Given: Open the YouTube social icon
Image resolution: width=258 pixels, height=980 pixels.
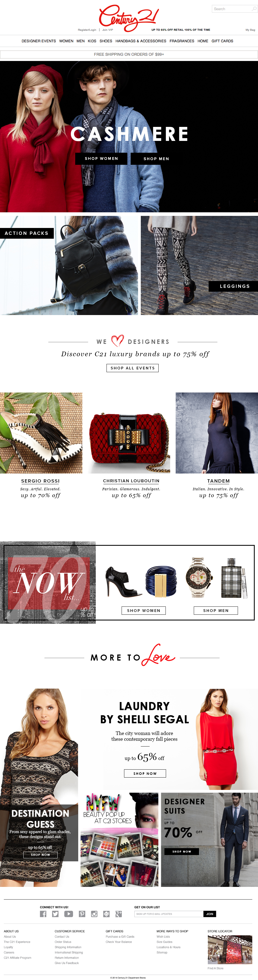Looking at the screenshot, I should tap(68, 914).
